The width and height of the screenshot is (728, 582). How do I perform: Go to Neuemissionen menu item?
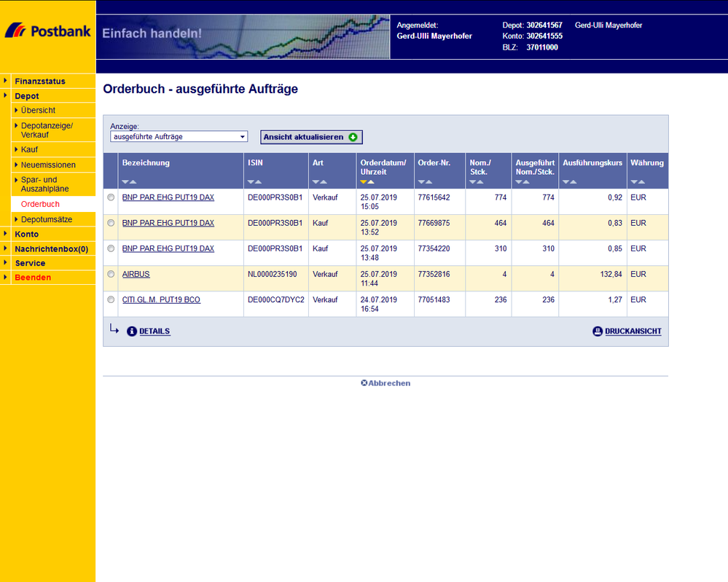tap(48, 165)
